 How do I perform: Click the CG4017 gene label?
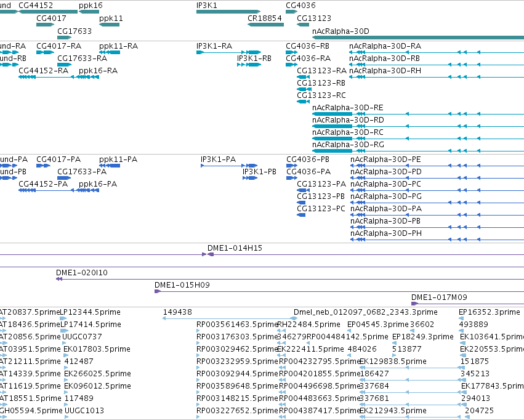click(51, 18)
